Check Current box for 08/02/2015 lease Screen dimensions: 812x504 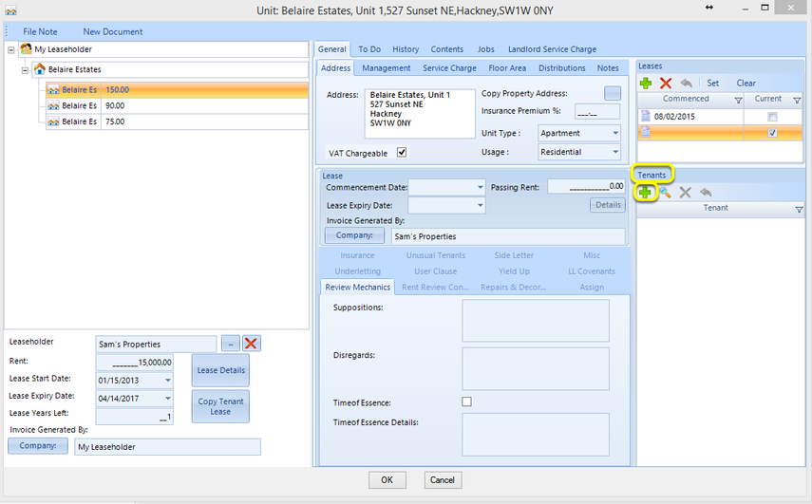coord(772,117)
